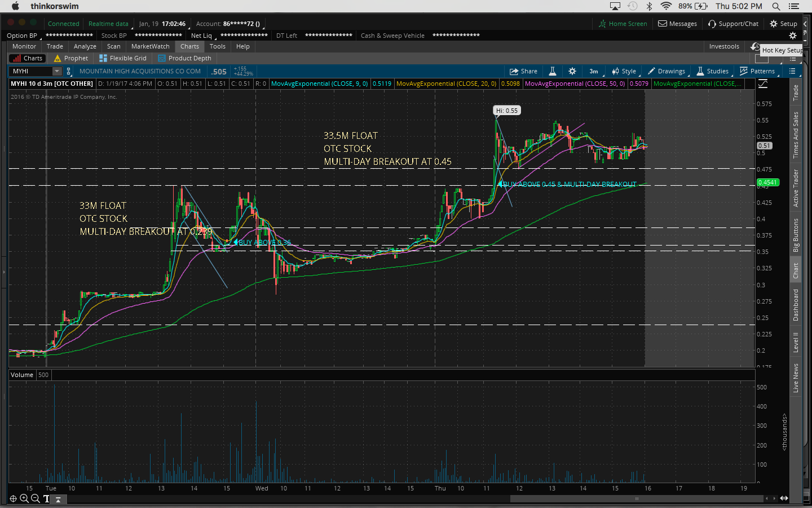Click the zoom out magnifier icon
Image resolution: width=812 pixels, height=508 pixels.
coord(35,498)
